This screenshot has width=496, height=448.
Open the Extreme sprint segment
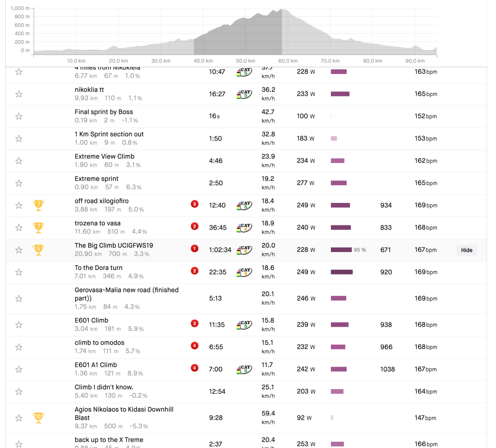tap(96, 179)
